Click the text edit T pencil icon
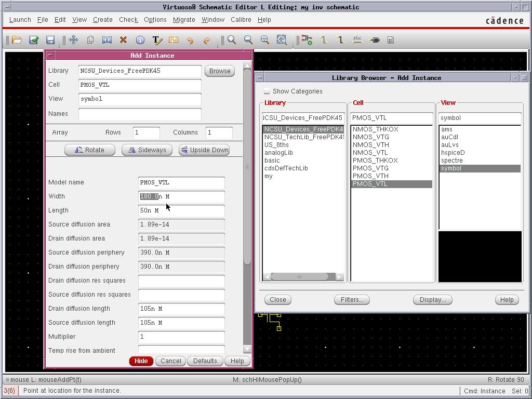Screen dimensions: 532x399 [157, 40]
